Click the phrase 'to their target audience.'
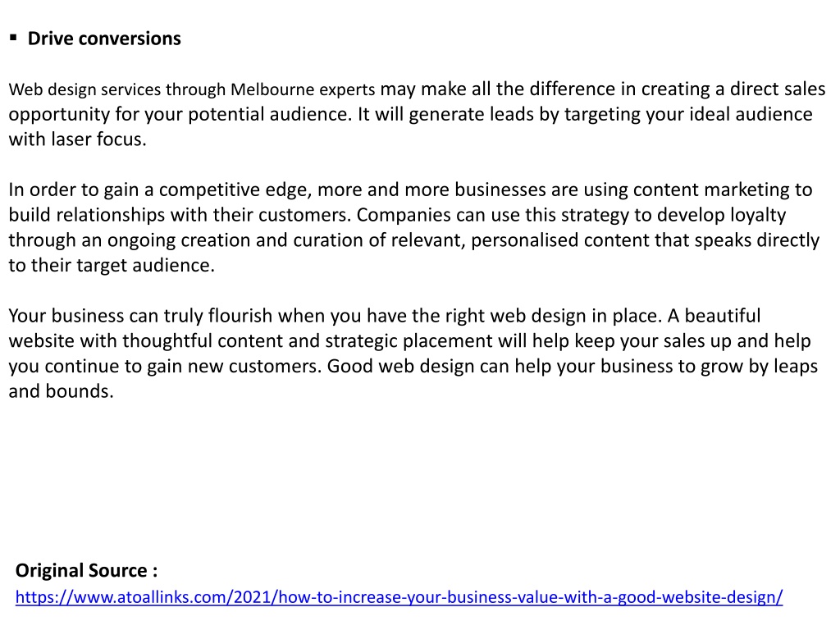This screenshot has width=840, height=630. click(x=112, y=265)
